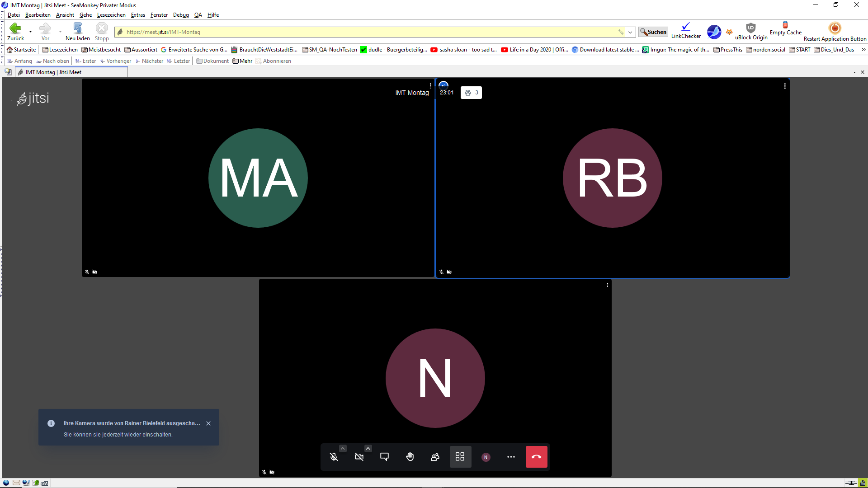Screen dimensions: 868x488
Task: Click the Stopp button
Action: pos(102,32)
